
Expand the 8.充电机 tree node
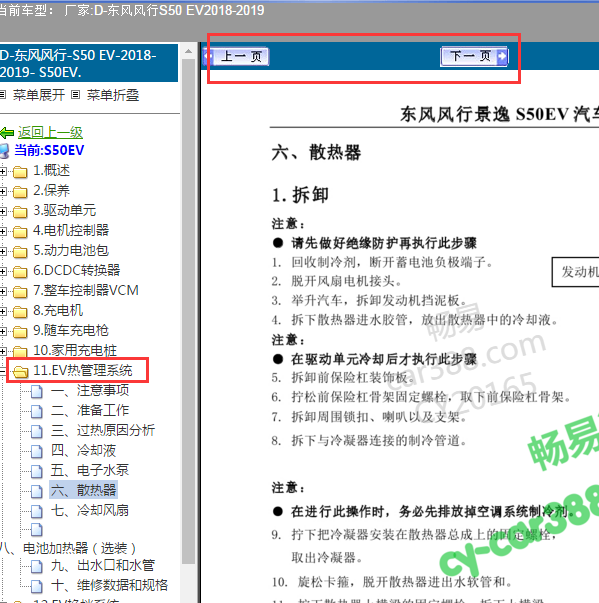(x=3, y=311)
